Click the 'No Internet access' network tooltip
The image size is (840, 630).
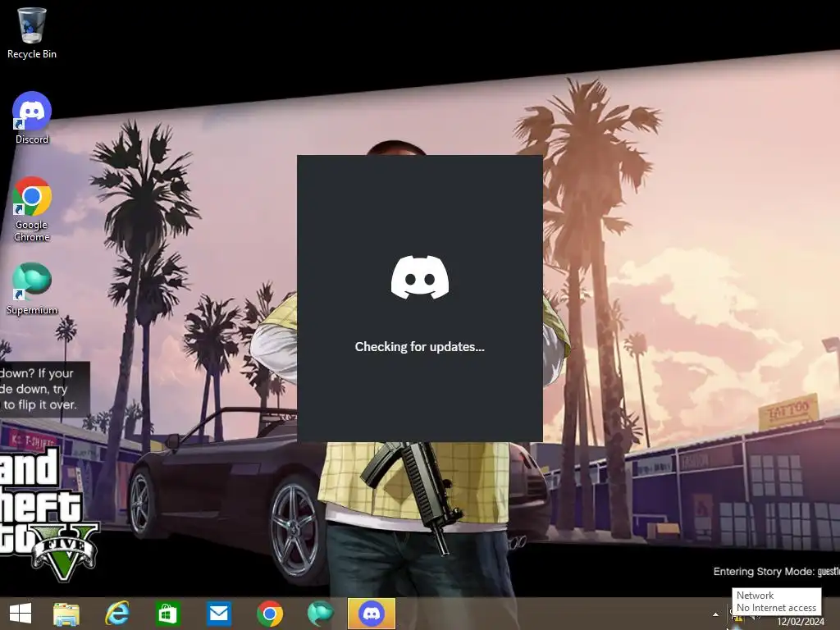click(776, 601)
